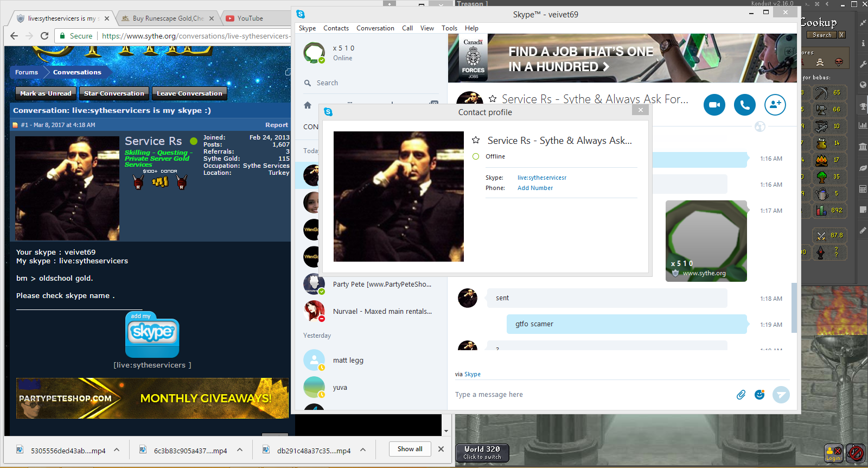Close the Contact profile popup

640,110
